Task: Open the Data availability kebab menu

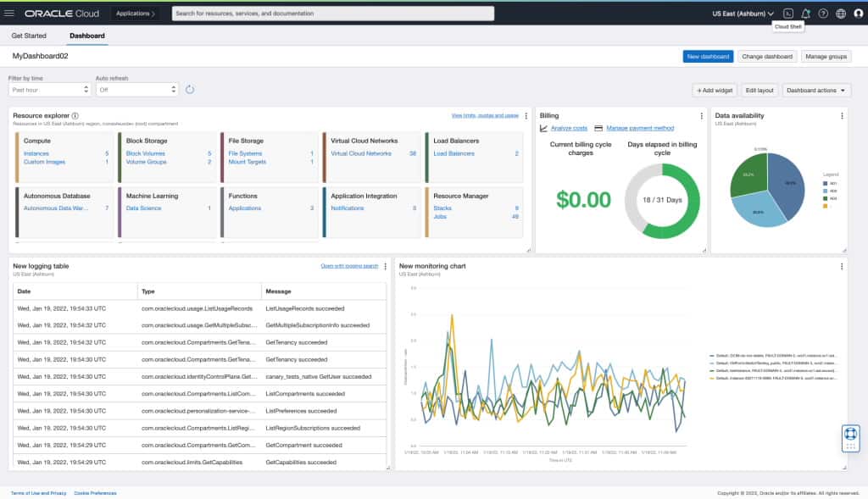Action: pos(843,115)
